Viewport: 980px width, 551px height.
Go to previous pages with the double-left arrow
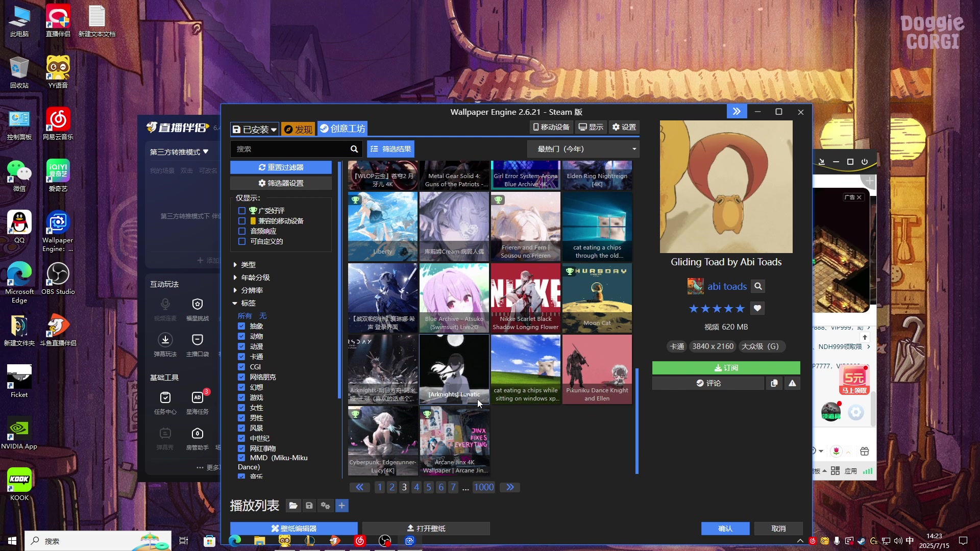tap(359, 487)
